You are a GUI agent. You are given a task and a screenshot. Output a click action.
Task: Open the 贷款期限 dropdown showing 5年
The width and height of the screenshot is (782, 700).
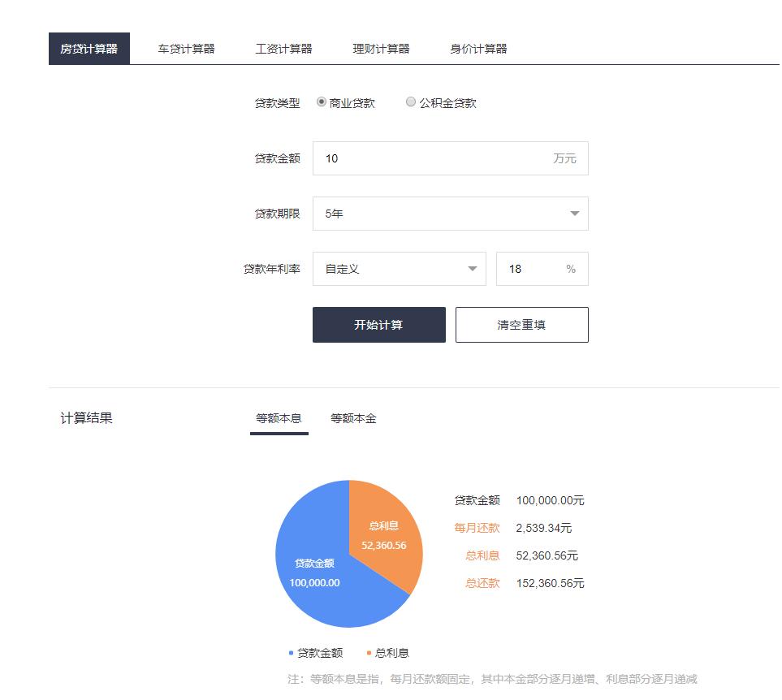point(451,214)
